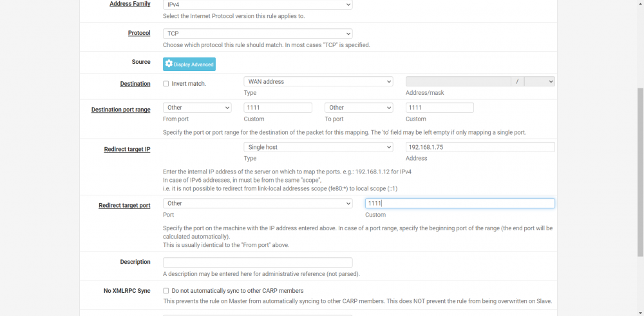Open the To port dropdown
Screen dimensions: 644x316
pyautogui.click(x=359, y=108)
